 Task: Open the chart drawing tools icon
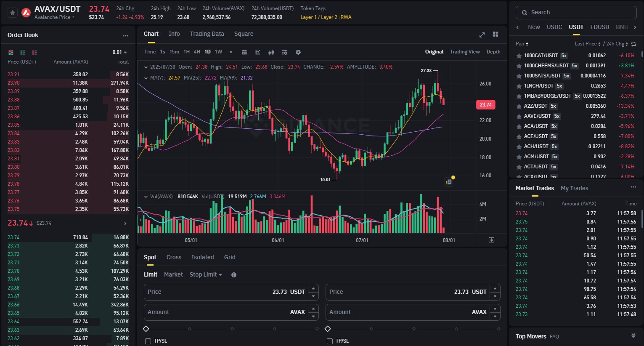coord(257,52)
